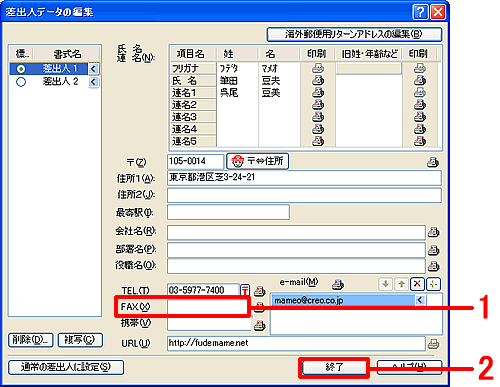Toggle print icon for 連名4 name row
Image resolution: width=500 pixels, height=387 pixels.
tap(318, 129)
